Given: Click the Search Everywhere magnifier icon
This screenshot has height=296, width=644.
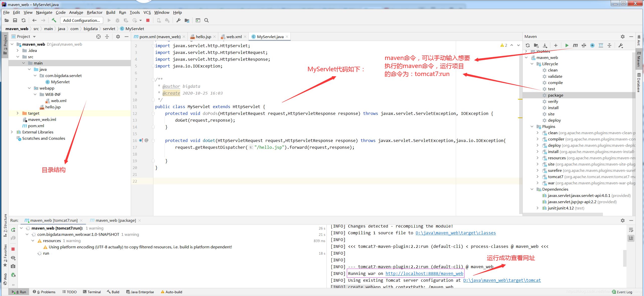Looking at the screenshot, I should pyautogui.click(x=206, y=20).
